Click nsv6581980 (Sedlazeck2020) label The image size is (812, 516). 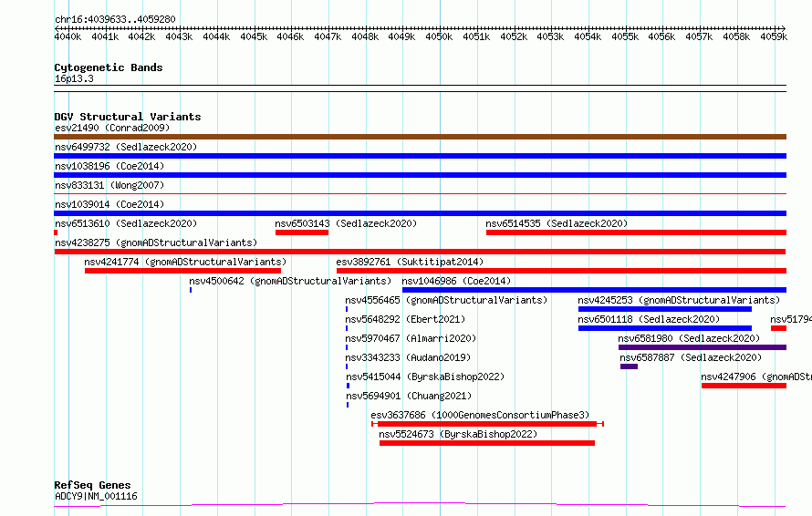click(x=689, y=338)
